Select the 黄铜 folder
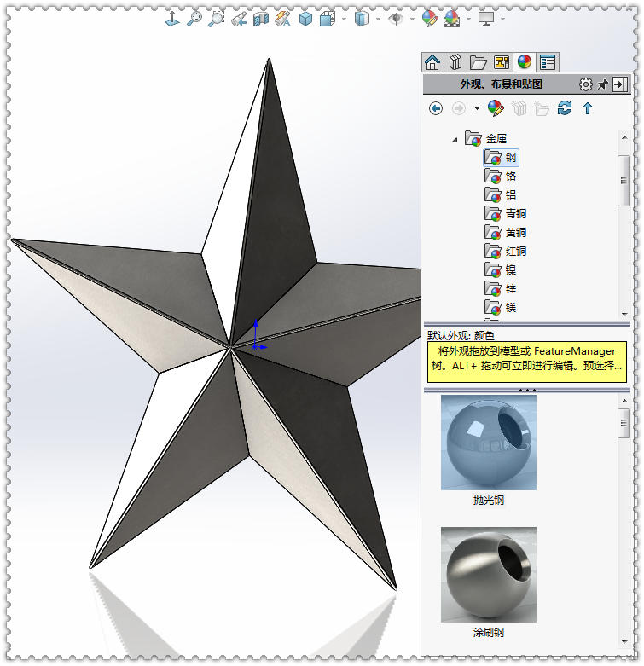 (506, 233)
